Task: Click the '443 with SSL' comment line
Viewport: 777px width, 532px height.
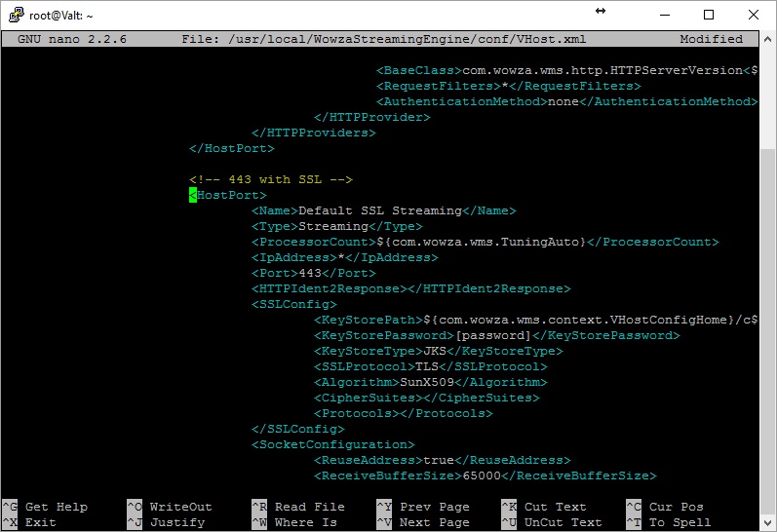Action: tap(271, 179)
